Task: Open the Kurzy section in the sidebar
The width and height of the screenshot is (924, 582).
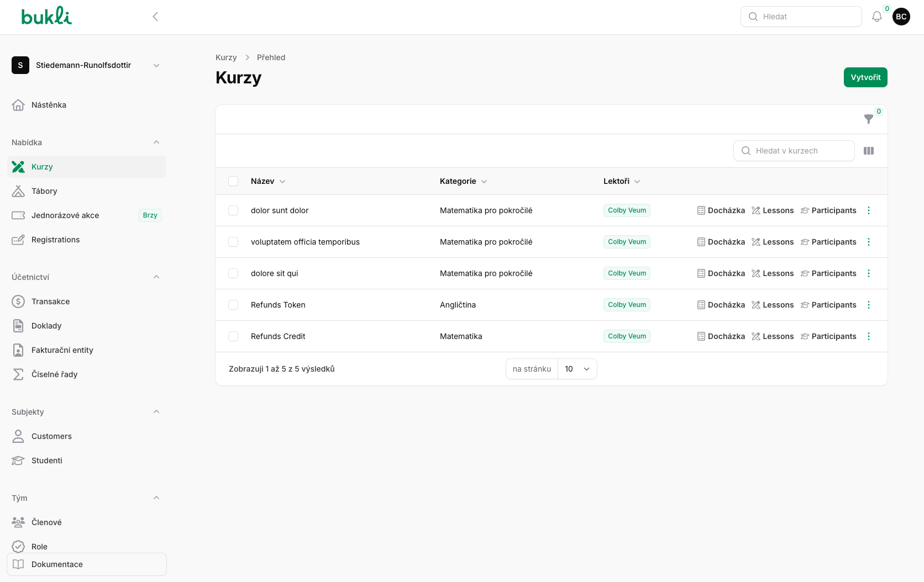Action: tap(41, 166)
